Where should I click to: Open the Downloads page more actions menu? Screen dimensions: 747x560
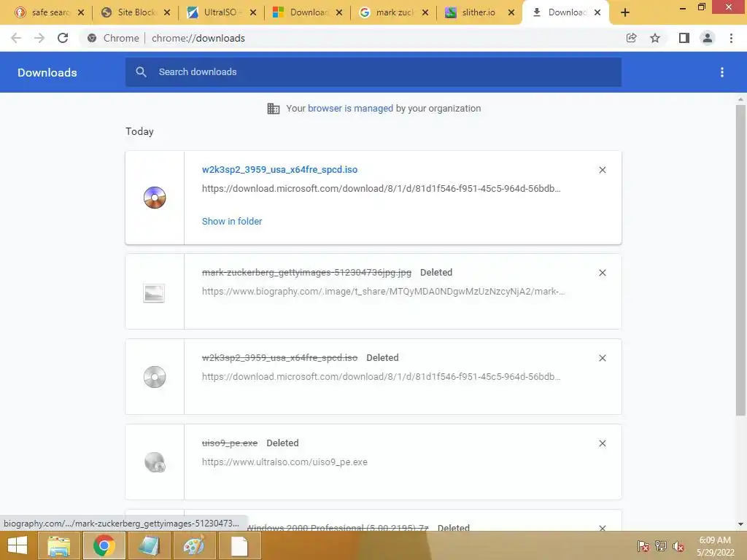point(722,72)
